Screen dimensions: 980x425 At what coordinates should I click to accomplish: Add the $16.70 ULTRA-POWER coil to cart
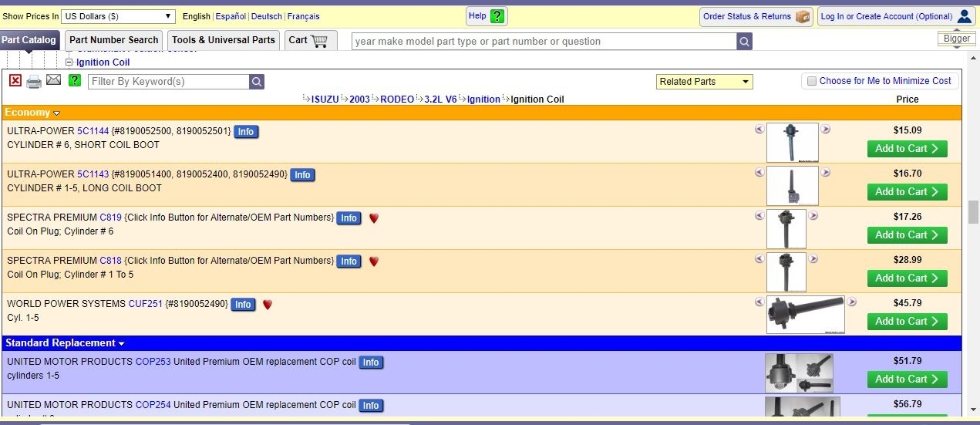click(908, 192)
